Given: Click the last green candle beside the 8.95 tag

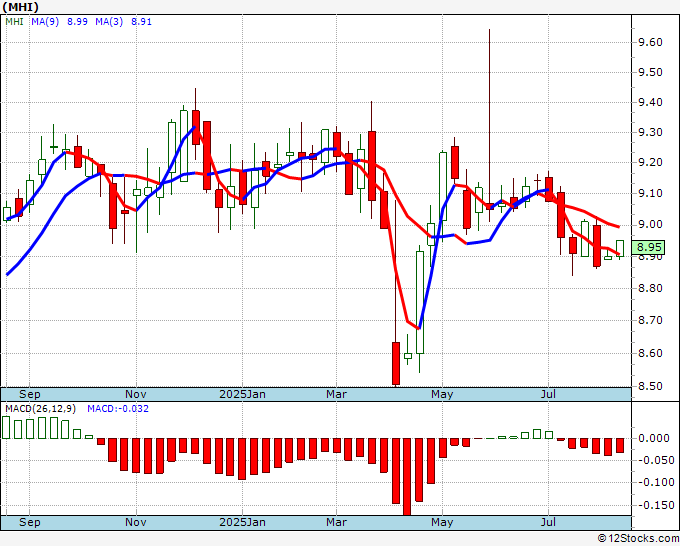Looking at the screenshot, I should 620,248.
